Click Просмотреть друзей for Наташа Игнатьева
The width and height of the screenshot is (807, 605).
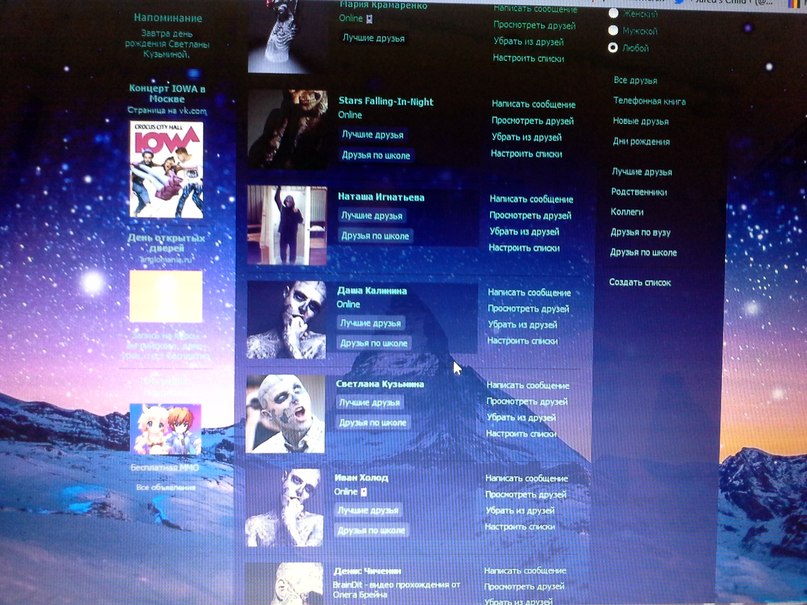click(530, 216)
